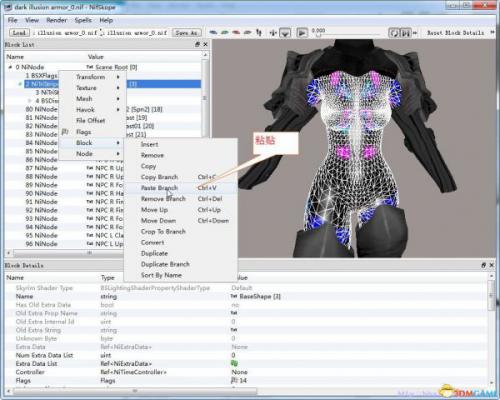500x400 pixels.
Task: Toggle the Loop animation button
Action: point(394,33)
